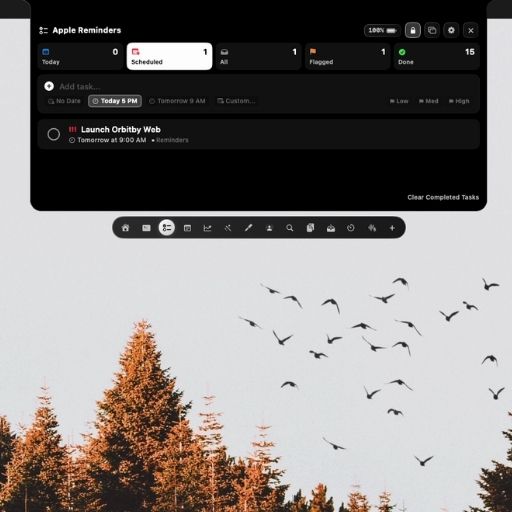
Task: Click the white plus circle next to Add task
Action: 49,86
